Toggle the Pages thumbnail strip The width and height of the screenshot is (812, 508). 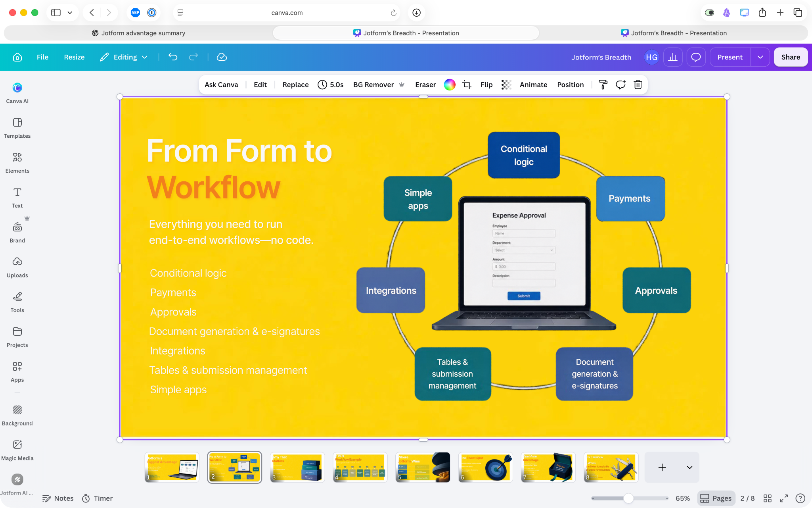(x=716, y=498)
